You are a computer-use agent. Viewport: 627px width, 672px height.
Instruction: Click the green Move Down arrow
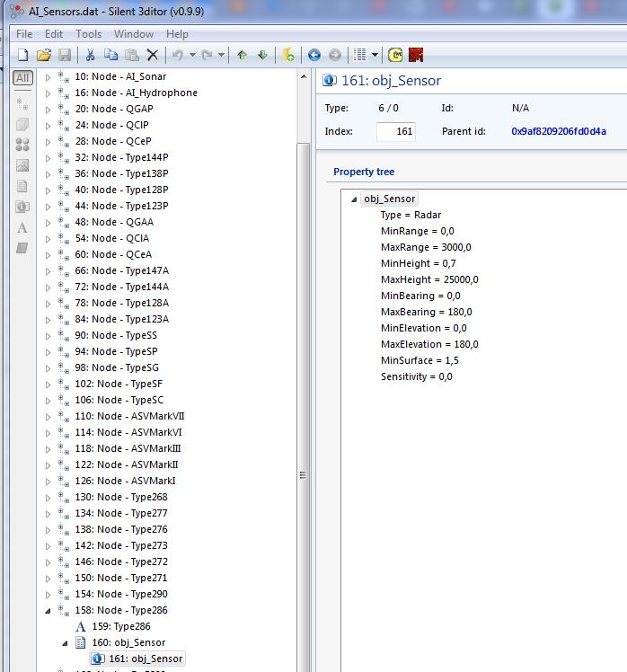tap(262, 55)
